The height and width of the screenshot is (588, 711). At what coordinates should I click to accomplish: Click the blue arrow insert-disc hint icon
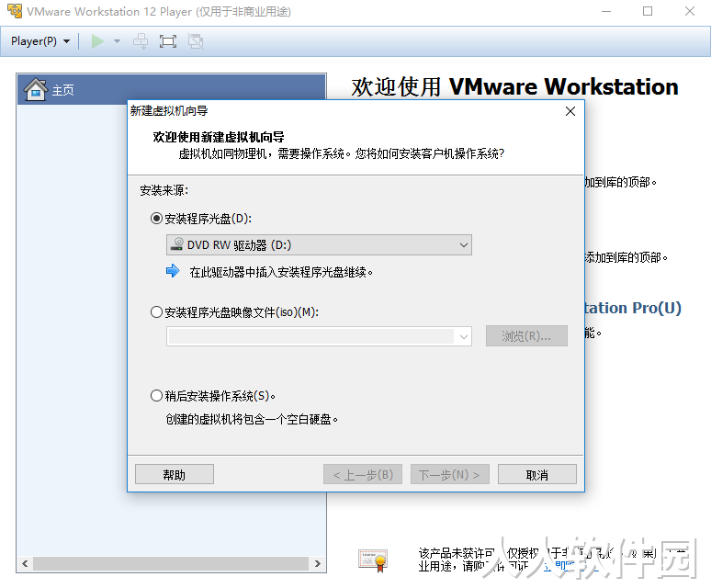click(173, 271)
